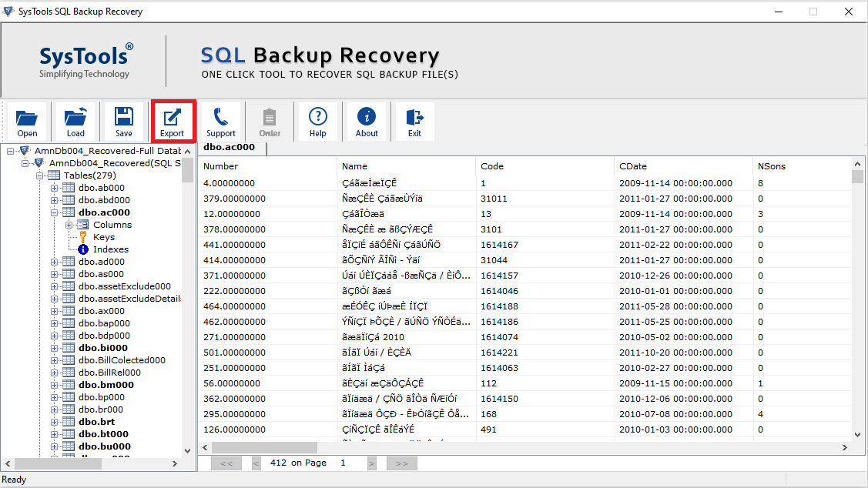Select the dbo.bt000 table
This screenshot has height=488, width=868.
[x=103, y=434]
